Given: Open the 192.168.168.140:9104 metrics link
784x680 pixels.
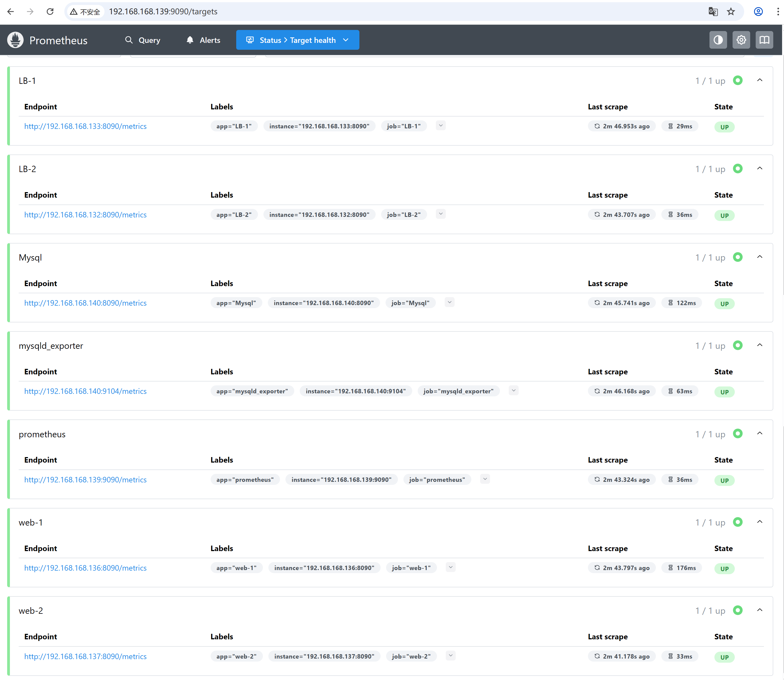Looking at the screenshot, I should tap(86, 391).
